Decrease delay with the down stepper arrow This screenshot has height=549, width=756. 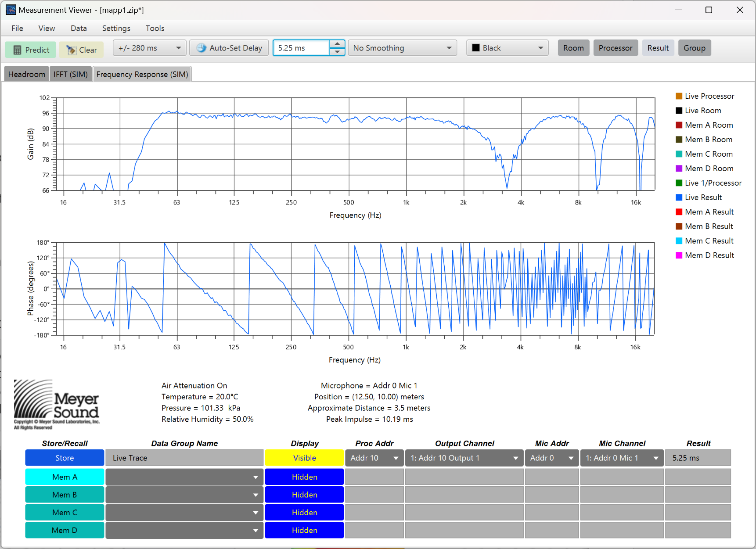[337, 52]
